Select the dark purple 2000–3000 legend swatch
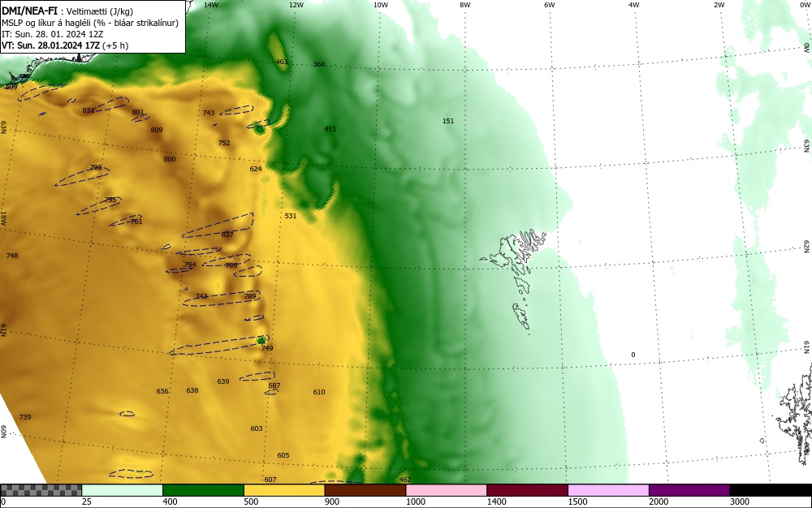This screenshot has height=508, width=812. pos(689,490)
